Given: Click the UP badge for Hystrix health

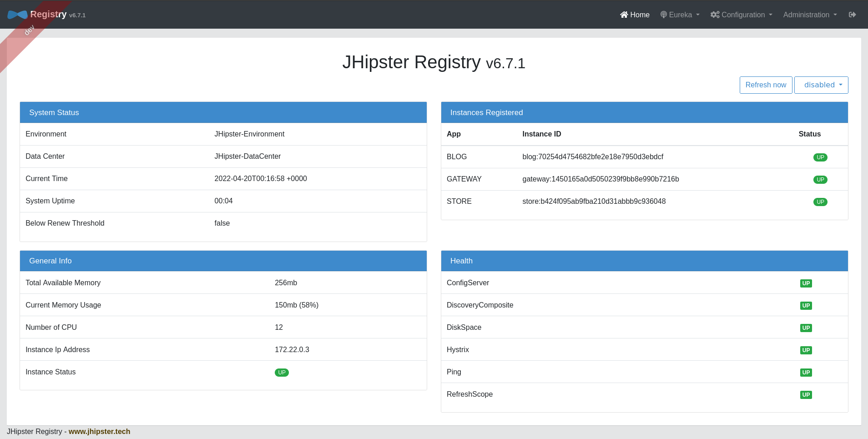Looking at the screenshot, I should (x=806, y=350).
